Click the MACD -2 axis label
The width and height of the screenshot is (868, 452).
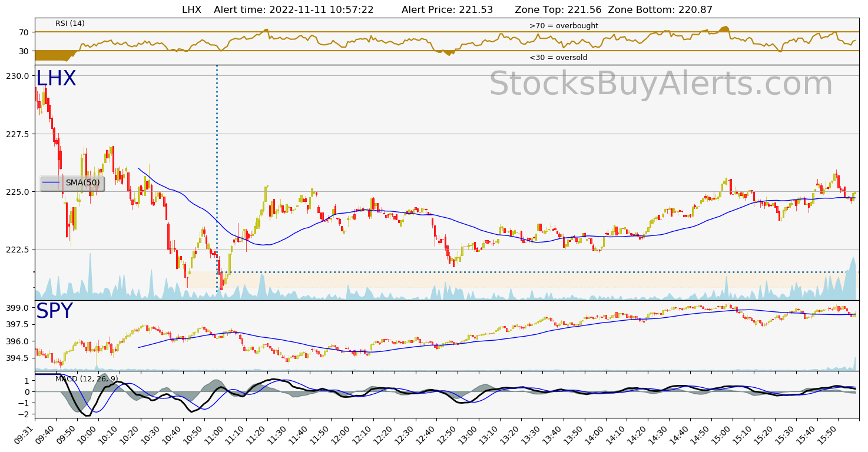click(x=24, y=414)
